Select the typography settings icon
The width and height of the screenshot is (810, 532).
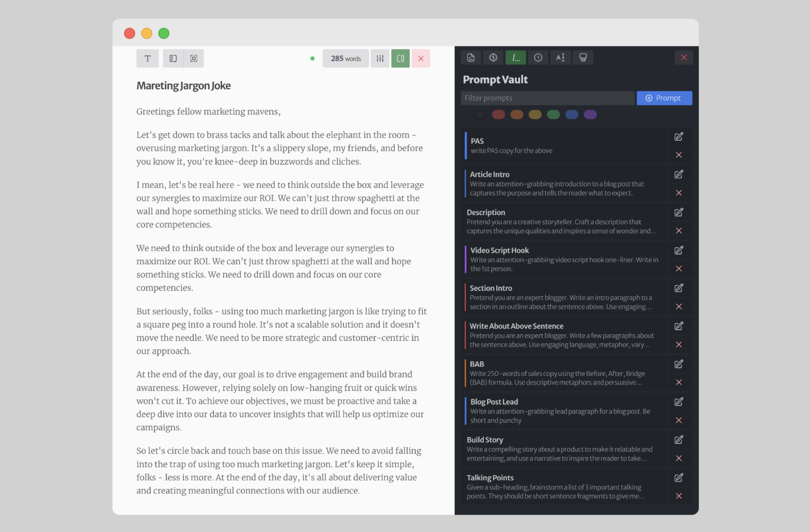click(147, 58)
